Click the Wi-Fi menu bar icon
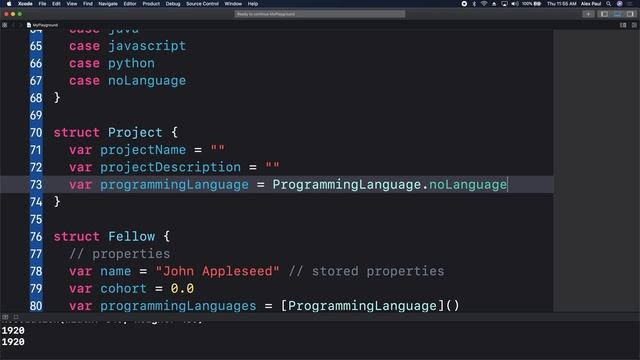 click(484, 4)
